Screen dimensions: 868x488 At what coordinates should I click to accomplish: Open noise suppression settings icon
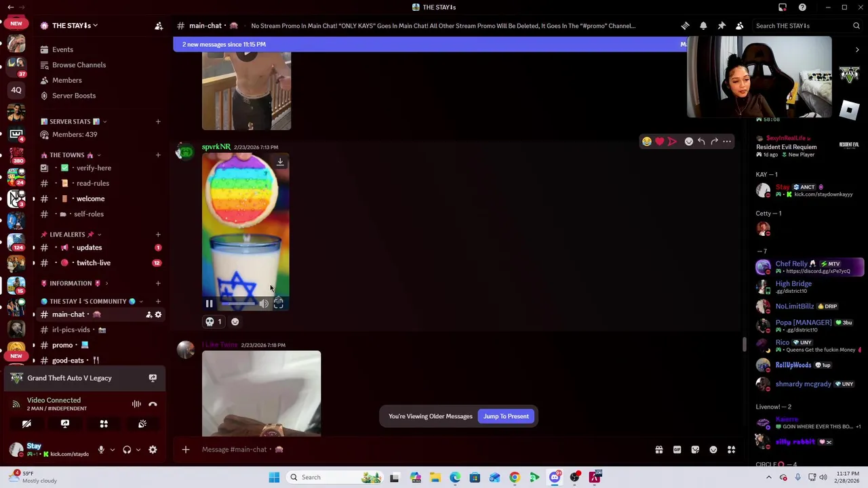(136, 404)
